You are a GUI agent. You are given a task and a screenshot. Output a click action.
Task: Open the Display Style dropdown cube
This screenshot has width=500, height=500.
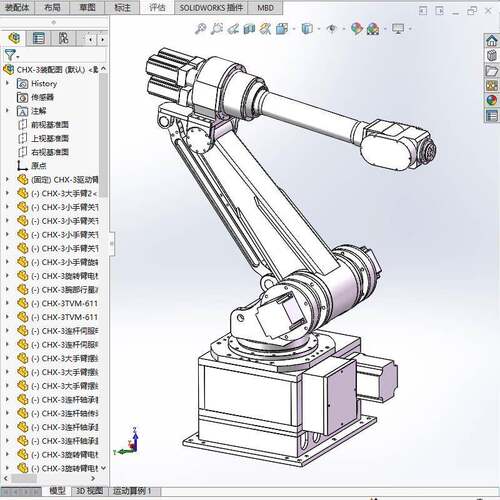pyautogui.click(x=307, y=29)
